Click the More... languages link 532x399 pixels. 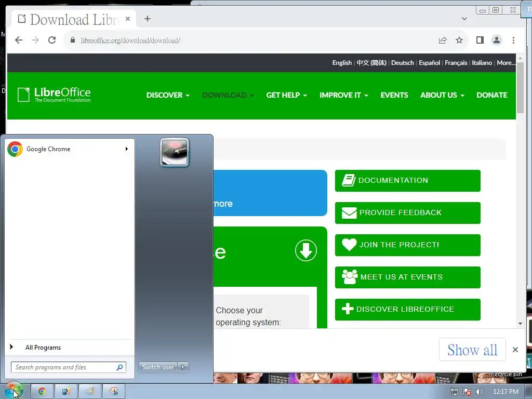pos(506,63)
